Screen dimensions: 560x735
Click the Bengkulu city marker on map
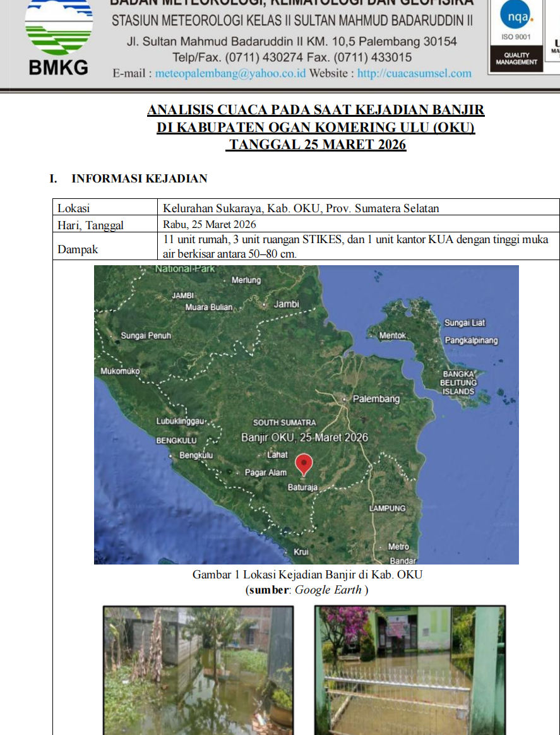172,455
